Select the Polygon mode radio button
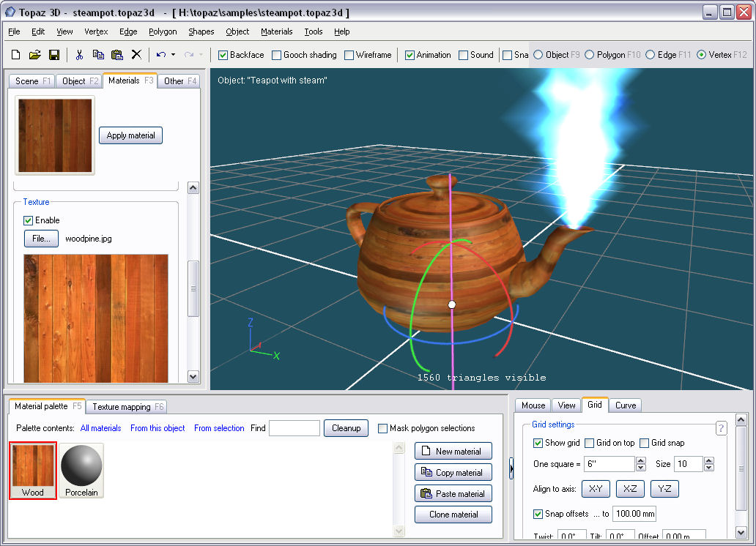Image resolution: width=756 pixels, height=546 pixels. click(590, 55)
